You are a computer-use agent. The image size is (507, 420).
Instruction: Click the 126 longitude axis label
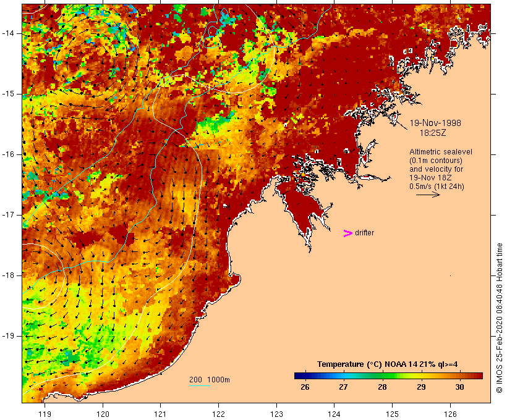click(450, 414)
